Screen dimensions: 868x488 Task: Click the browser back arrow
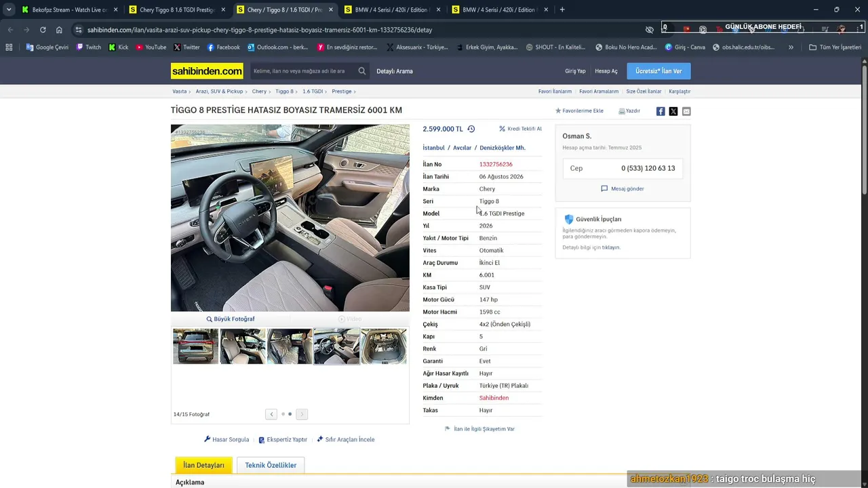tap(10, 30)
